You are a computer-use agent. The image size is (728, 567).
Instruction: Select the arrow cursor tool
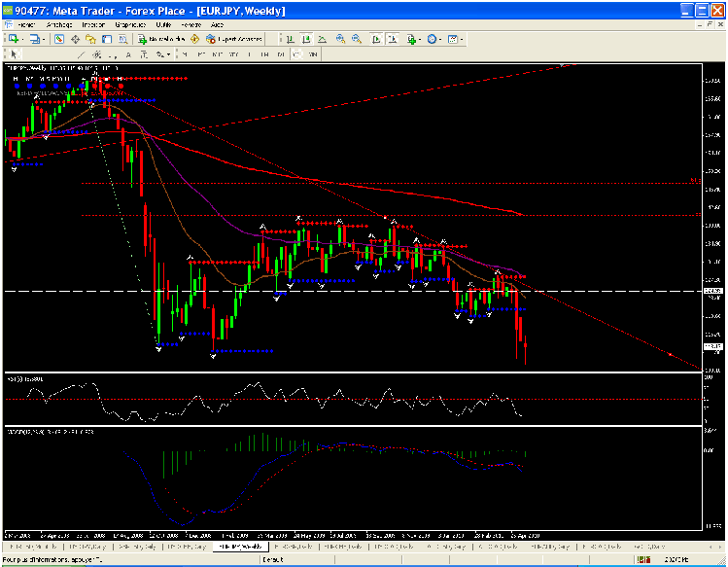[12, 53]
